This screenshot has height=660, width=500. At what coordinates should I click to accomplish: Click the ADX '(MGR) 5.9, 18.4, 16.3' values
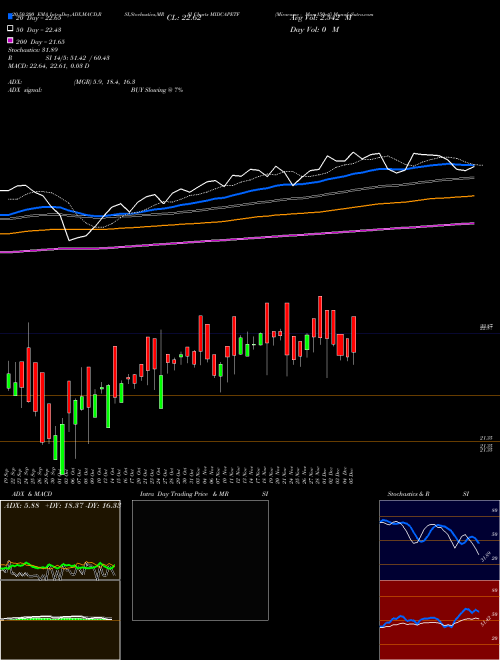[104, 82]
